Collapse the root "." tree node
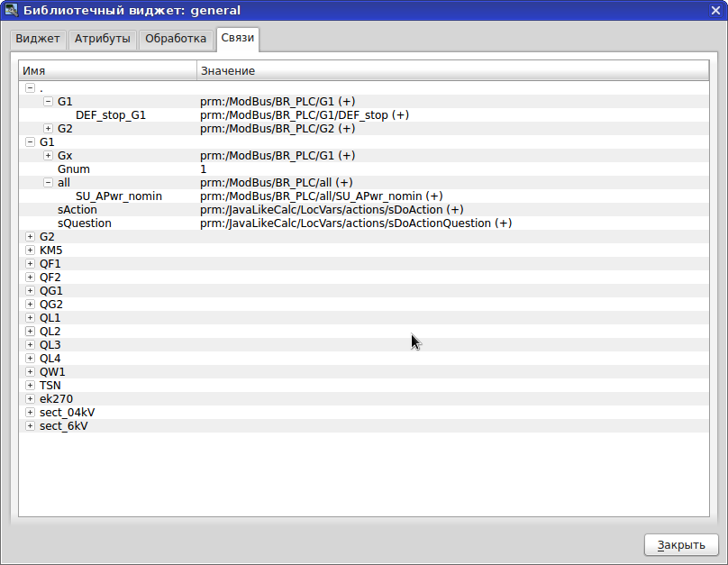The height and width of the screenshot is (565, 728). 30,87
